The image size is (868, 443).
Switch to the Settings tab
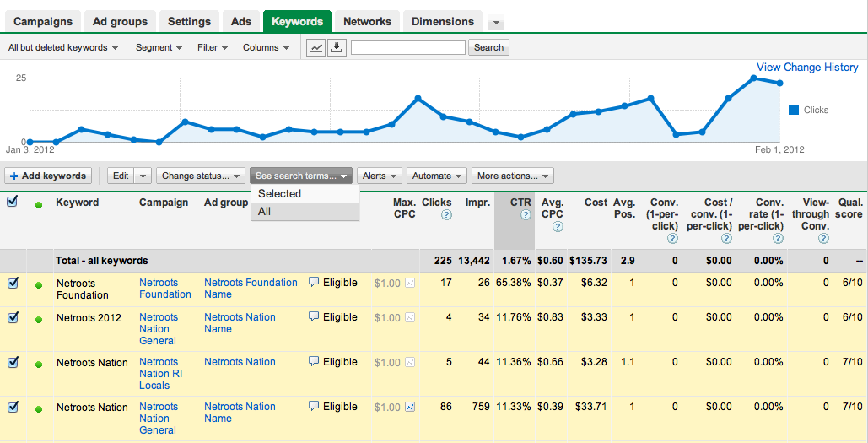pos(189,22)
